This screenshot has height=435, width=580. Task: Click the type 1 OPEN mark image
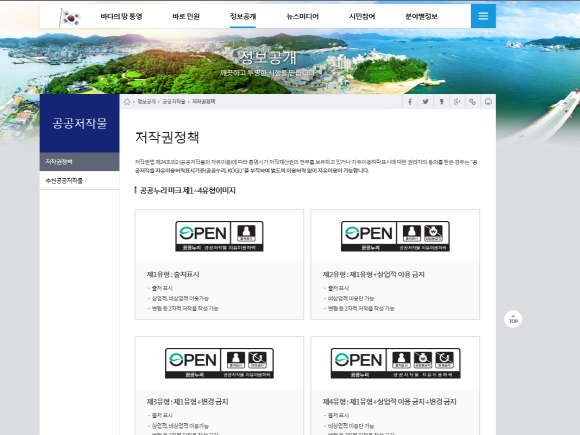(x=219, y=236)
